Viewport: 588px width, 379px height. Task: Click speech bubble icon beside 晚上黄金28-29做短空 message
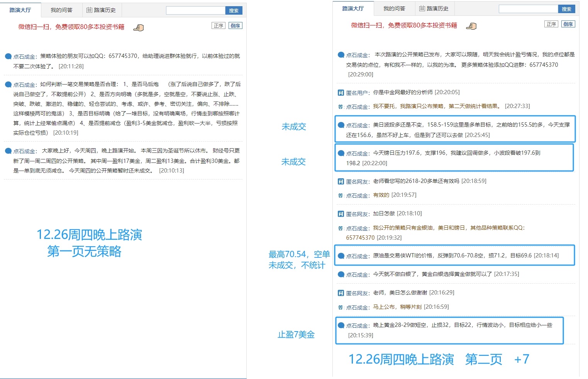click(x=341, y=325)
